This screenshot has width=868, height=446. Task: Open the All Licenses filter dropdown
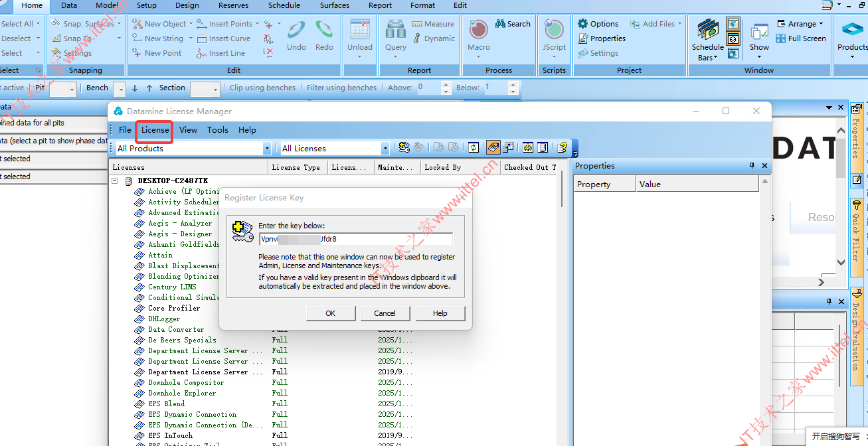coord(385,149)
